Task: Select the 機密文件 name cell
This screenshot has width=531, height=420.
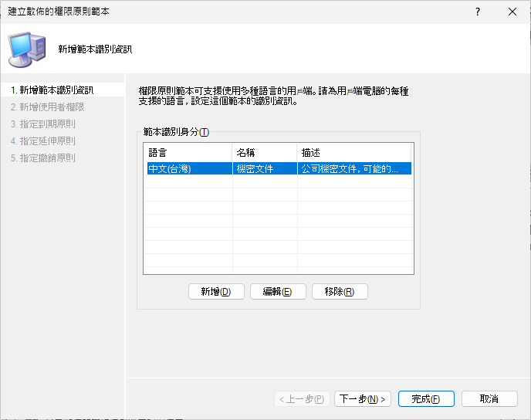Action: (x=265, y=168)
